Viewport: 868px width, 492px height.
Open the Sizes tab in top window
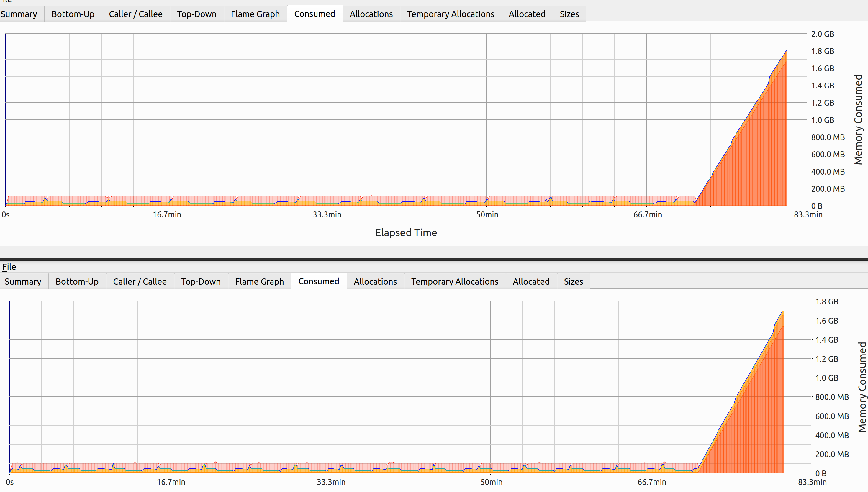coord(569,14)
